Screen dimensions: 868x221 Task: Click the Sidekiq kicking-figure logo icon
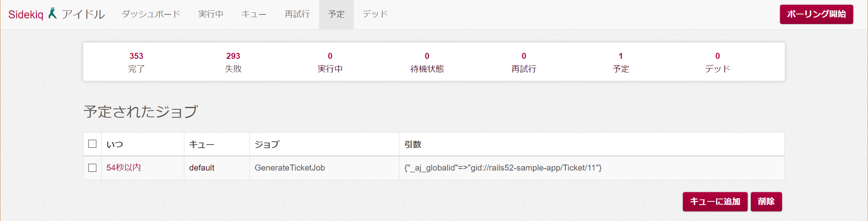pyautogui.click(x=52, y=13)
